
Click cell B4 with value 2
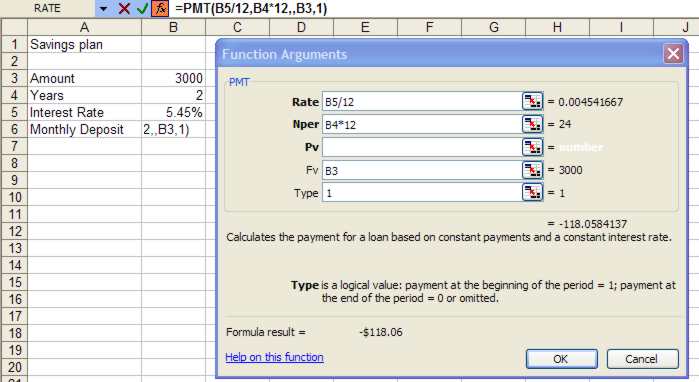click(173, 95)
